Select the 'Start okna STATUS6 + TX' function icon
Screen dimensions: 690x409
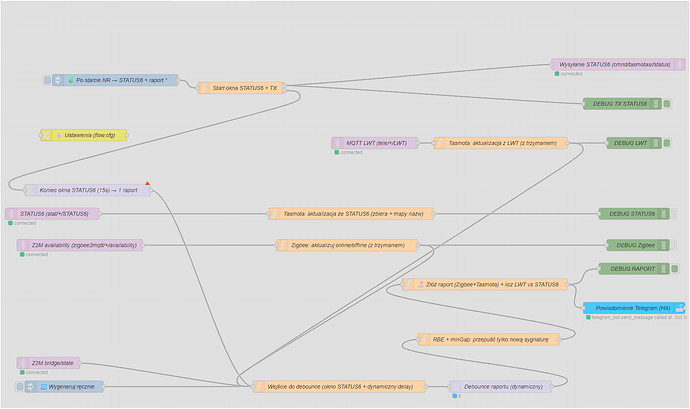pos(203,88)
